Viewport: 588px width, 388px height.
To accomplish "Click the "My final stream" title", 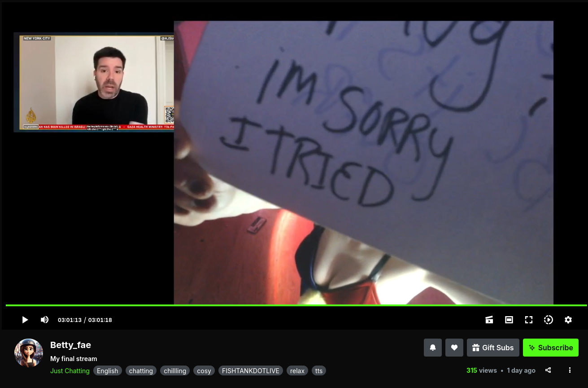I will pyautogui.click(x=74, y=359).
